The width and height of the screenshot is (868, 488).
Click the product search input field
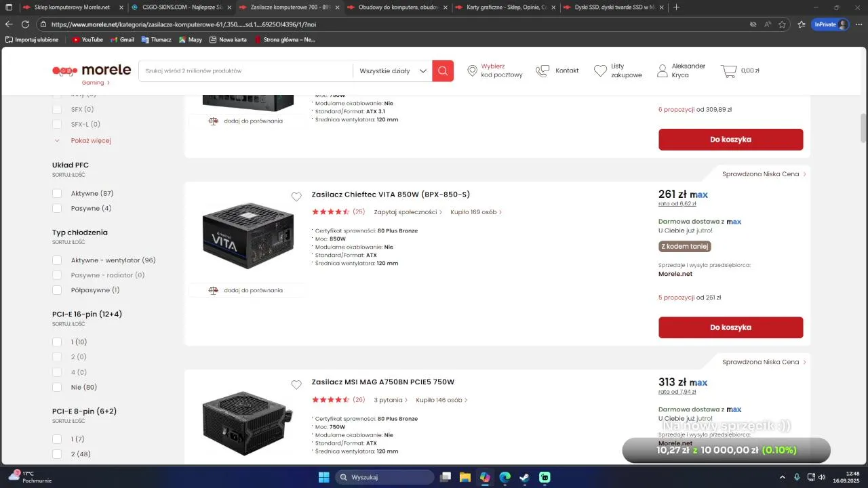(x=245, y=70)
